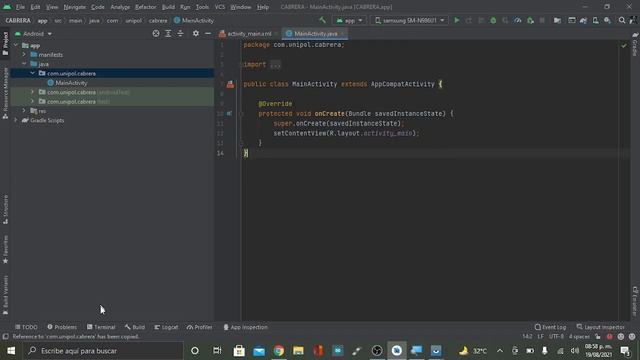Open Google Chrome from the taskbar
Screen dimensions: 640x360
pos(279,351)
